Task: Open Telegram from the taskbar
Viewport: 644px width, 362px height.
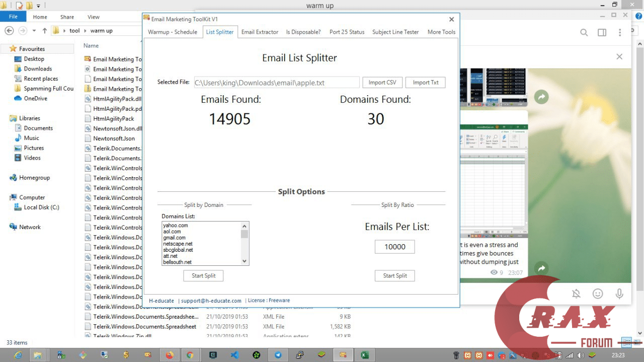Action: click(x=278, y=354)
